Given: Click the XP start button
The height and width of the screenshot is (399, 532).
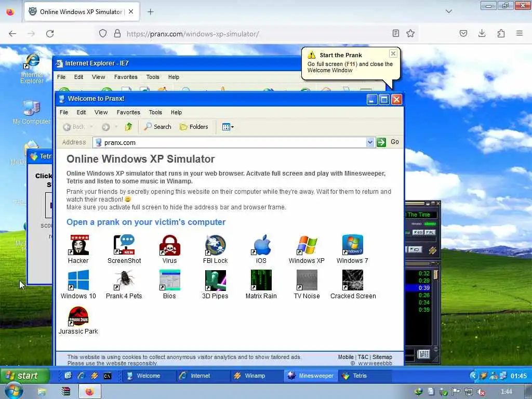Looking at the screenshot, I should pyautogui.click(x=25, y=376).
